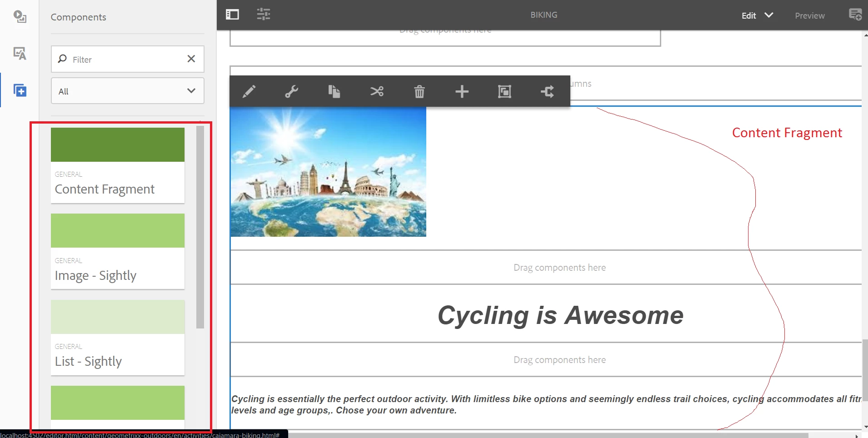Click the horizontal scrollbar at bottom
Viewport: 868px width, 438px height.
tap(549, 435)
